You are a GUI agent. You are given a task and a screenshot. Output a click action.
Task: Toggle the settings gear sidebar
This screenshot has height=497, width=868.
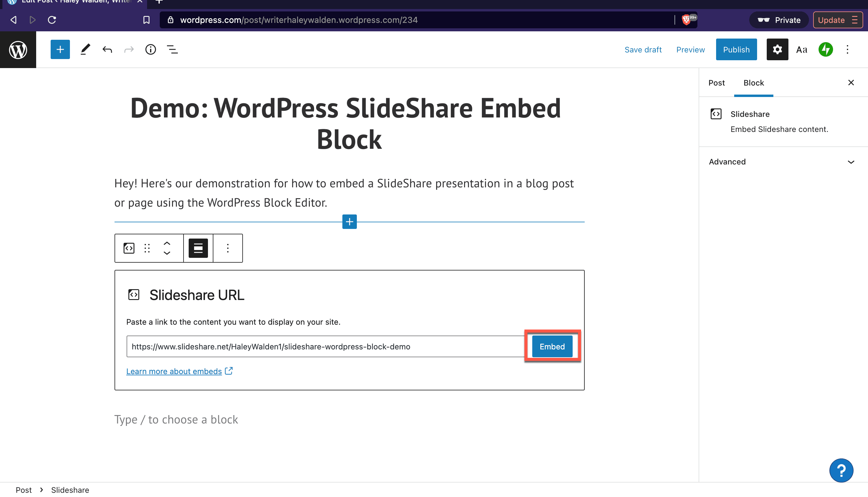[x=777, y=50]
